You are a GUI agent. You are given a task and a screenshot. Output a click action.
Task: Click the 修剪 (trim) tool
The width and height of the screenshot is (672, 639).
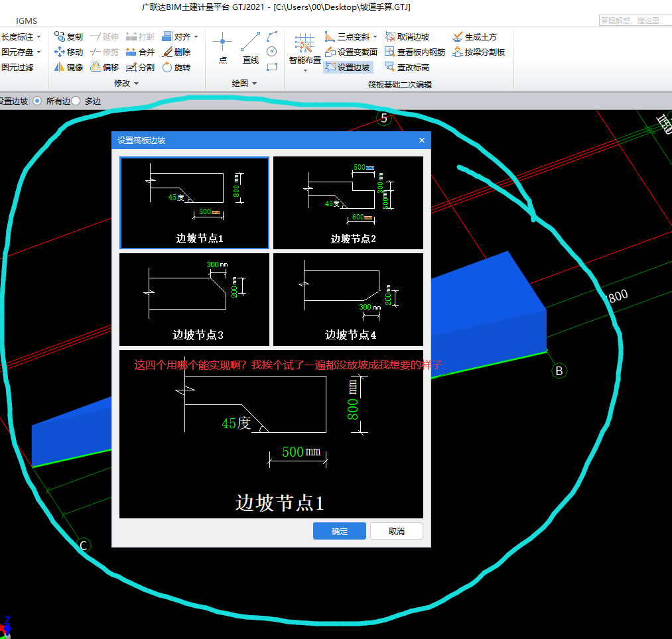tap(105, 52)
